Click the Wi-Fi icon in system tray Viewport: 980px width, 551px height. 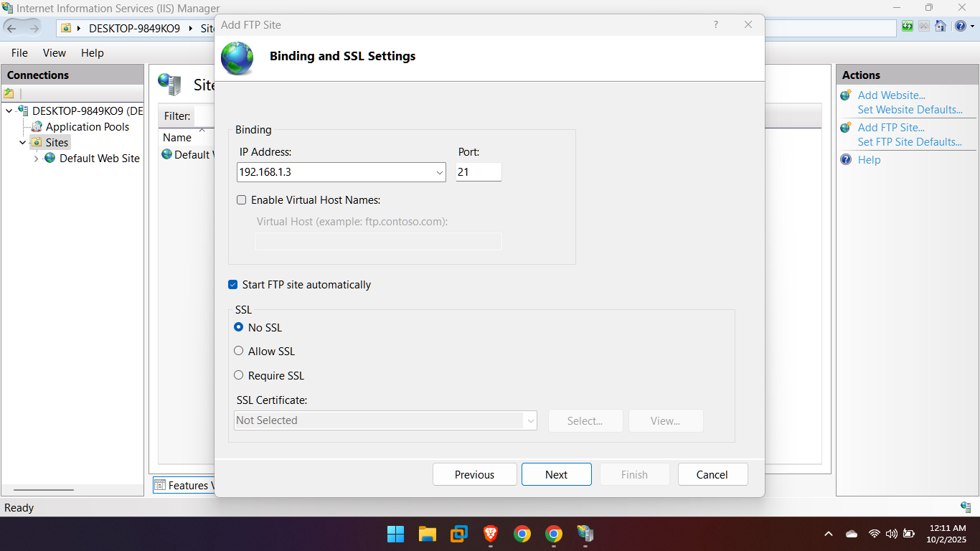coord(874,534)
